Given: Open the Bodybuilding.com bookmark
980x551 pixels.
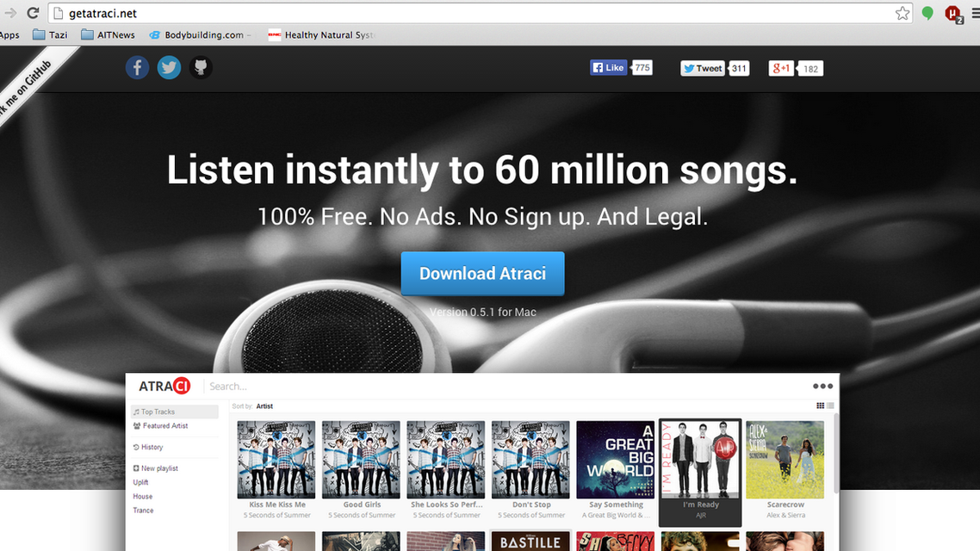Looking at the screenshot, I should 200,35.
